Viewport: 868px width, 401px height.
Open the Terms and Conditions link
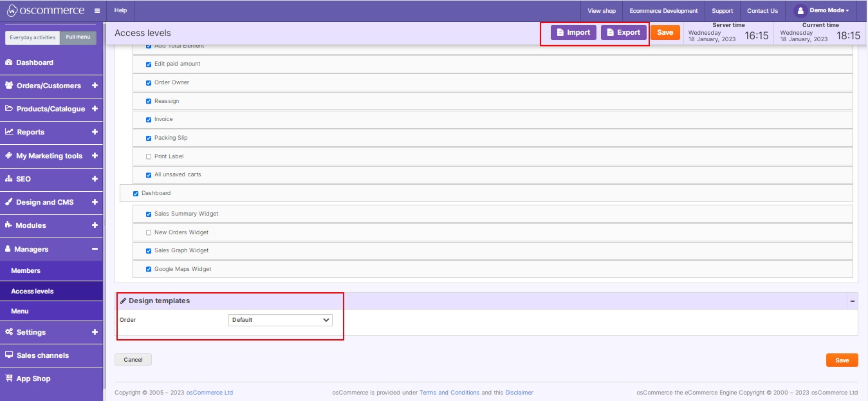click(449, 393)
